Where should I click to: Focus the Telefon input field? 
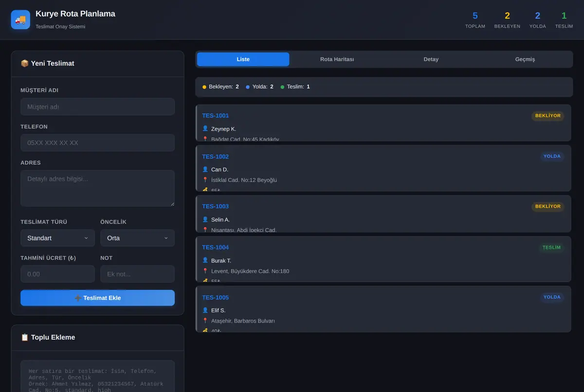point(97,143)
